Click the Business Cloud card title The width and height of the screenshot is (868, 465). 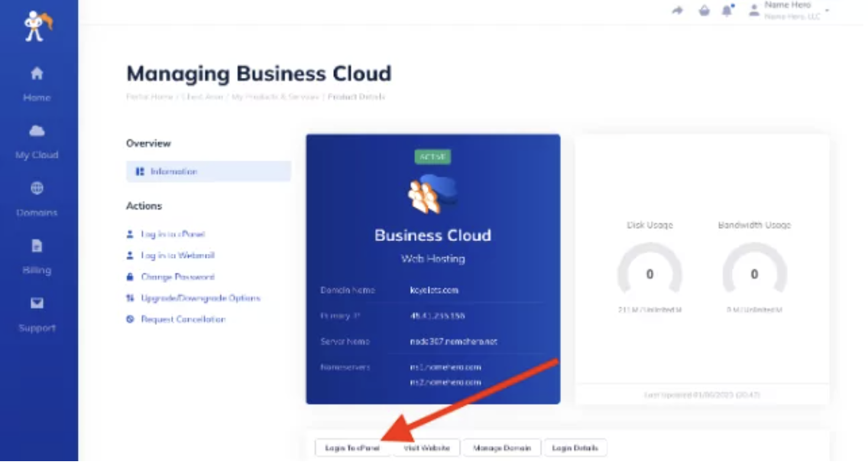[x=433, y=236]
